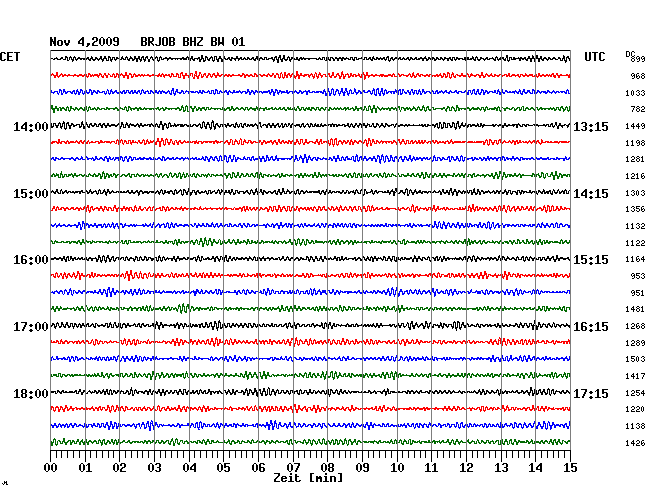Click the DC value 1268
Image resolution: width=650 pixels, height=494 pixels.
635,327
